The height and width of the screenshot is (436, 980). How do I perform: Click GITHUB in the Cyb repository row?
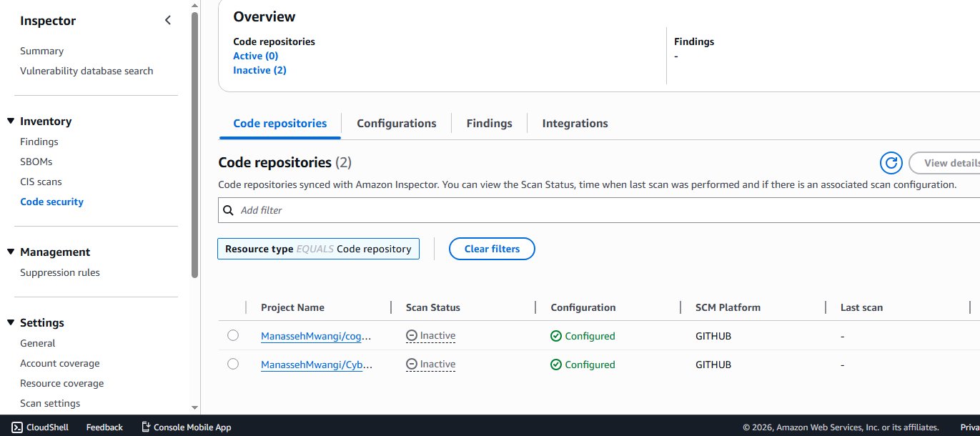pos(713,365)
